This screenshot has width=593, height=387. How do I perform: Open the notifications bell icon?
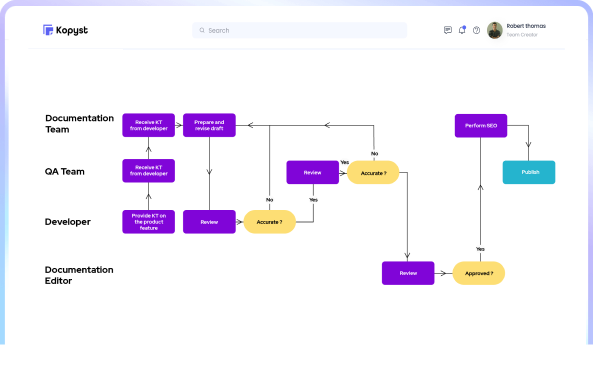click(462, 30)
